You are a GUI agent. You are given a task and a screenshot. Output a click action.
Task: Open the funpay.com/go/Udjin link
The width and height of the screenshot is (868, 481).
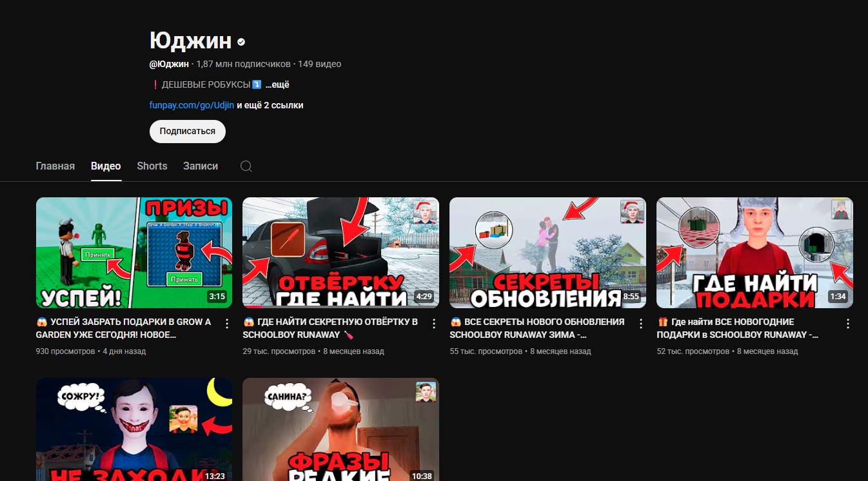pos(192,105)
